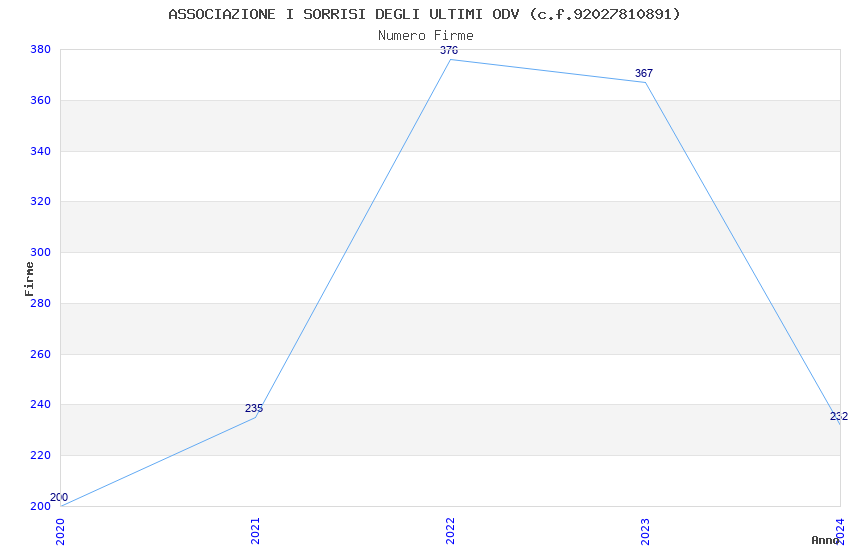This screenshot has height=550, width=850.
Task: Click the Firme y-axis title
Action: [x=29, y=279]
